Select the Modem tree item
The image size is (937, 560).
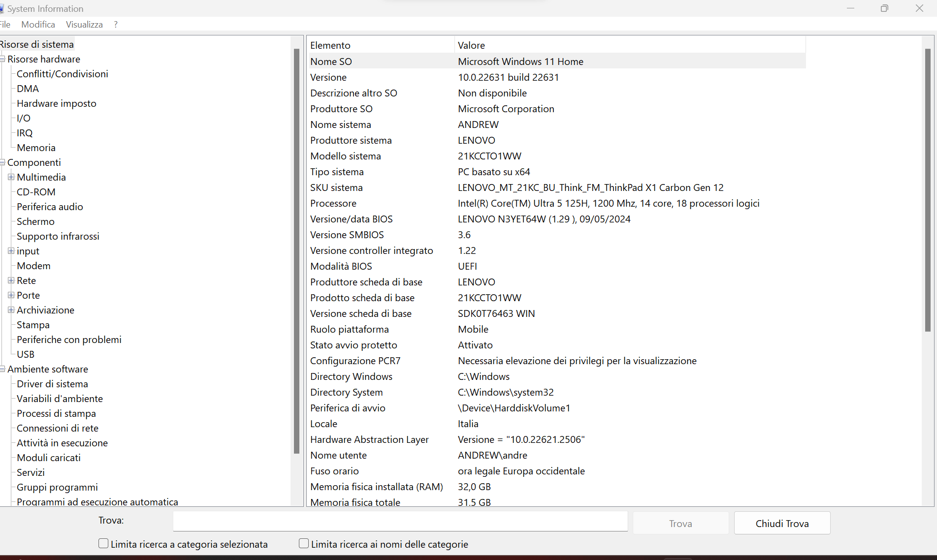point(33,266)
